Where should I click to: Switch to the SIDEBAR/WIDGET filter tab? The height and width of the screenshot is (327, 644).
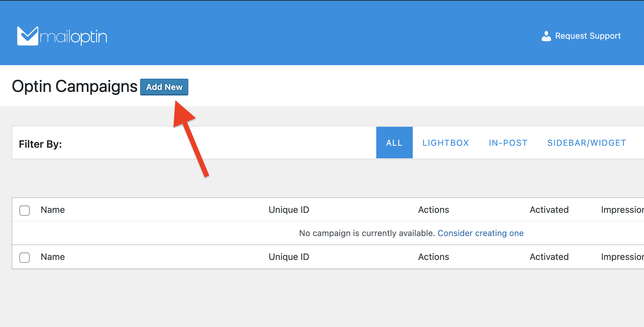pyautogui.click(x=587, y=143)
